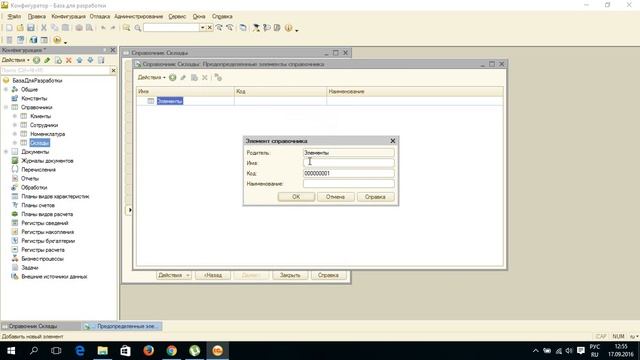
Task: Clear the main toolbar search box with X
Action: (x=210, y=28)
